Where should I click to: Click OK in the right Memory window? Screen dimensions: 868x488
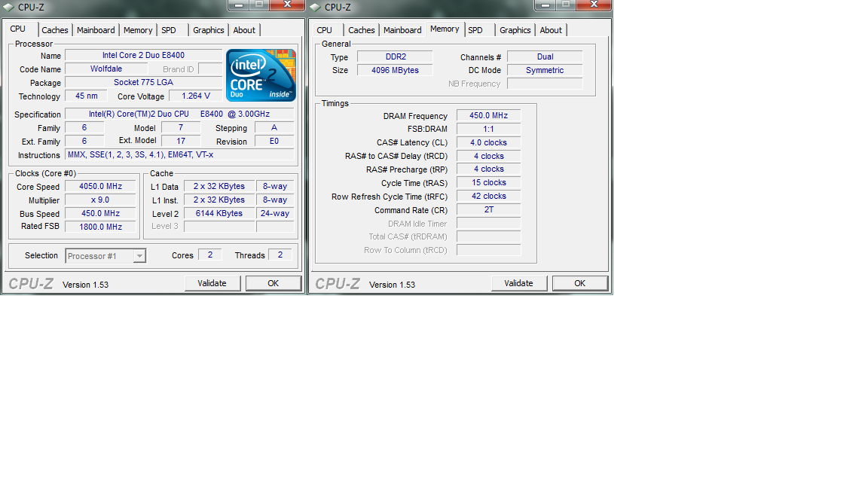(x=580, y=283)
